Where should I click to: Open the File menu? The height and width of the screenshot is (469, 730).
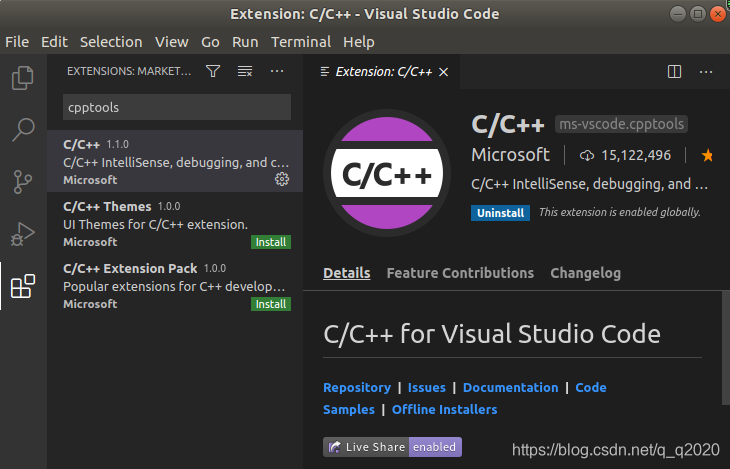17,42
